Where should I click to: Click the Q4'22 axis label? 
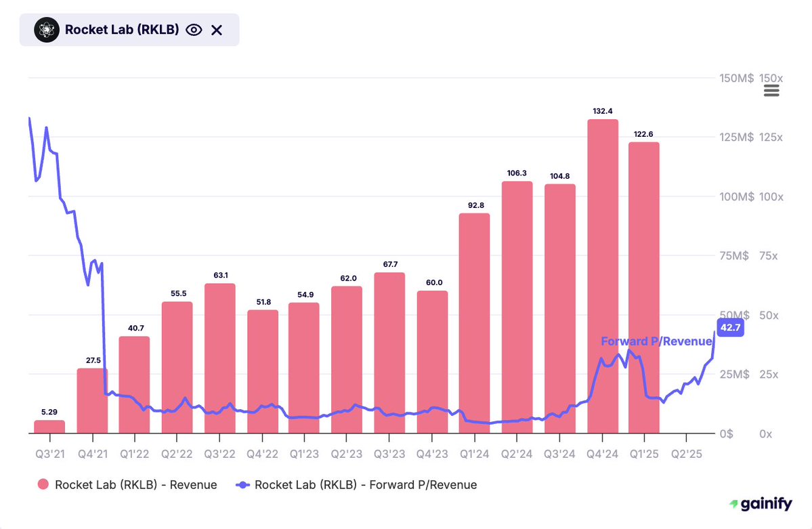click(x=262, y=454)
